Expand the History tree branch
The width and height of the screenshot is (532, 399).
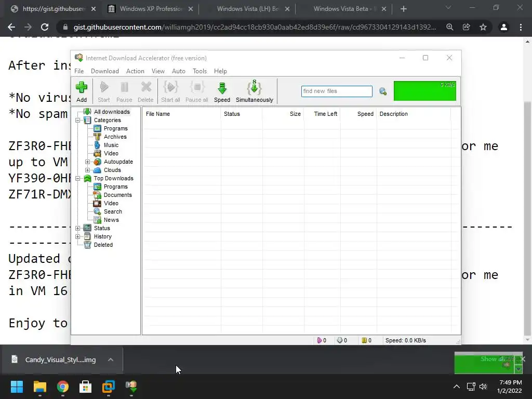pos(78,236)
